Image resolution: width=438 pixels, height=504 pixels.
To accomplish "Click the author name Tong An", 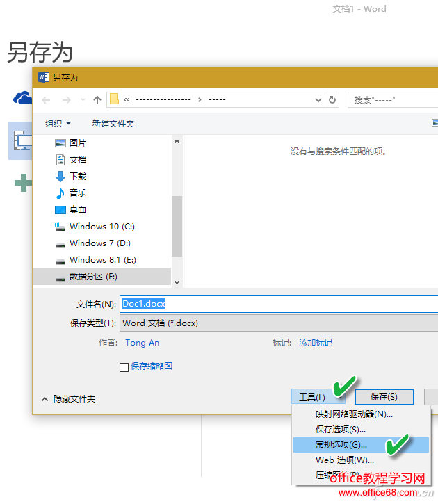I will pos(142,343).
